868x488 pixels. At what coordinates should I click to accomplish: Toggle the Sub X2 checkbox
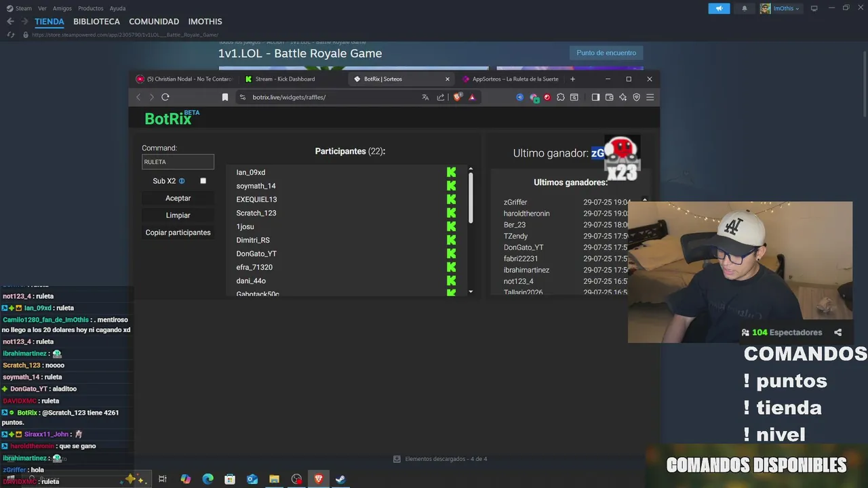tap(203, 181)
